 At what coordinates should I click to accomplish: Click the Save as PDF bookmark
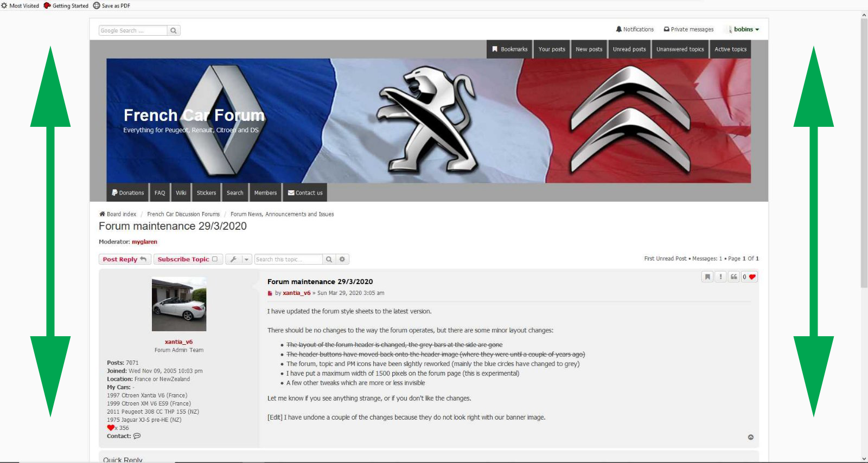(x=112, y=5)
